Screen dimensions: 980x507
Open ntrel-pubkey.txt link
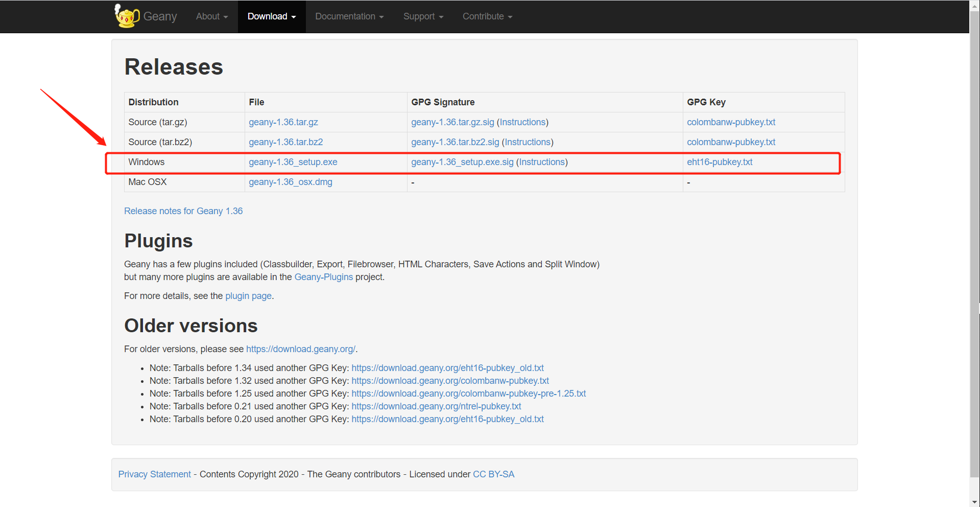(436, 406)
